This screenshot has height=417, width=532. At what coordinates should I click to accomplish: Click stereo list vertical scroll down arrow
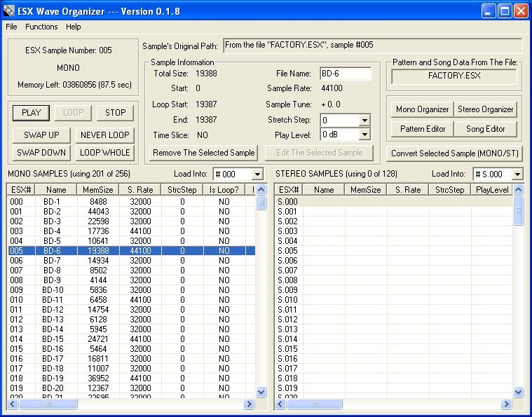pos(518,392)
